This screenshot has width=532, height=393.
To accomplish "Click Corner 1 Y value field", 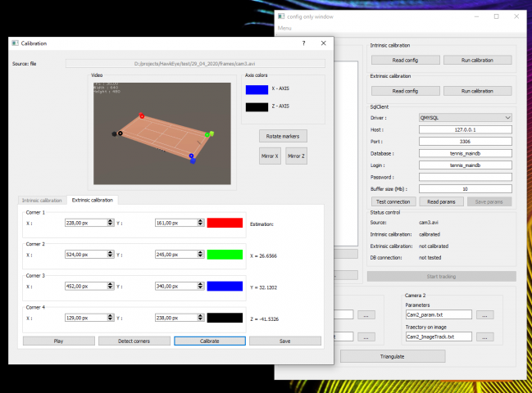I will pyautogui.click(x=176, y=223).
